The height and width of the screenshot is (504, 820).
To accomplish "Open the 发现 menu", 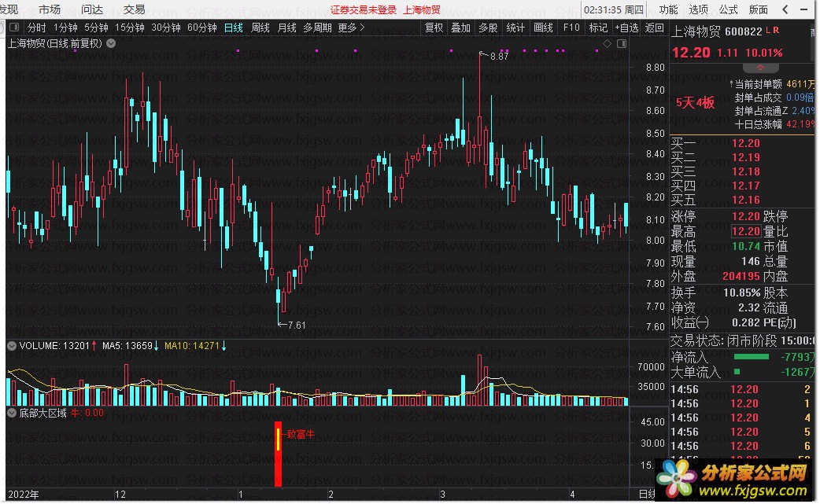I will 9,9.
